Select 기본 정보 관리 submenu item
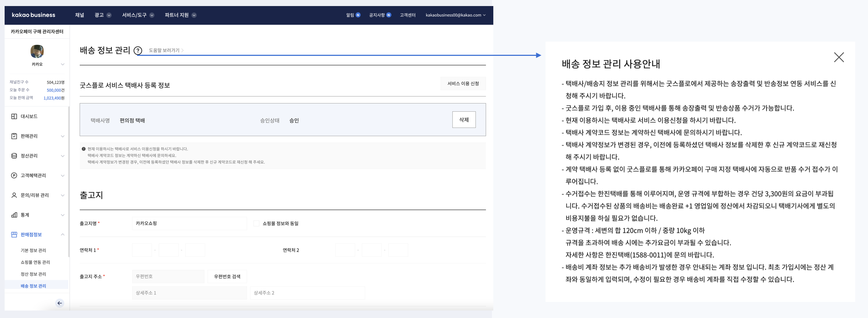Viewport: 868px width, 318px height. (33, 250)
